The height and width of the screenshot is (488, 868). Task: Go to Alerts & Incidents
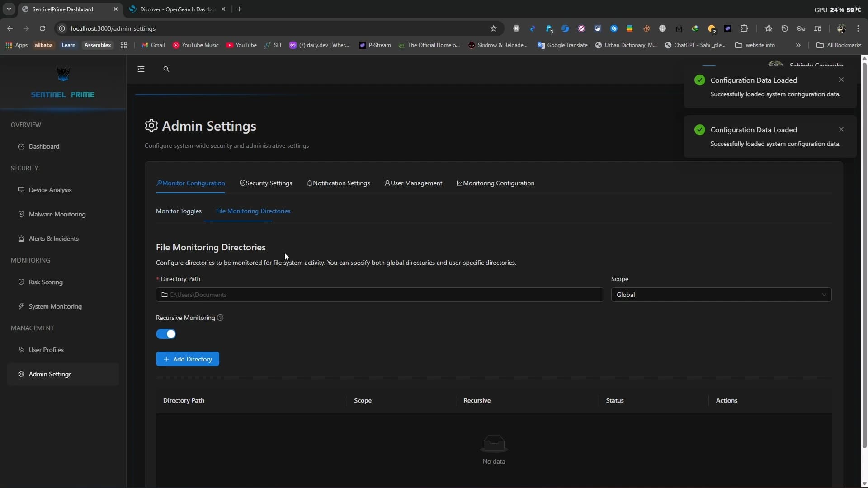[x=53, y=239]
